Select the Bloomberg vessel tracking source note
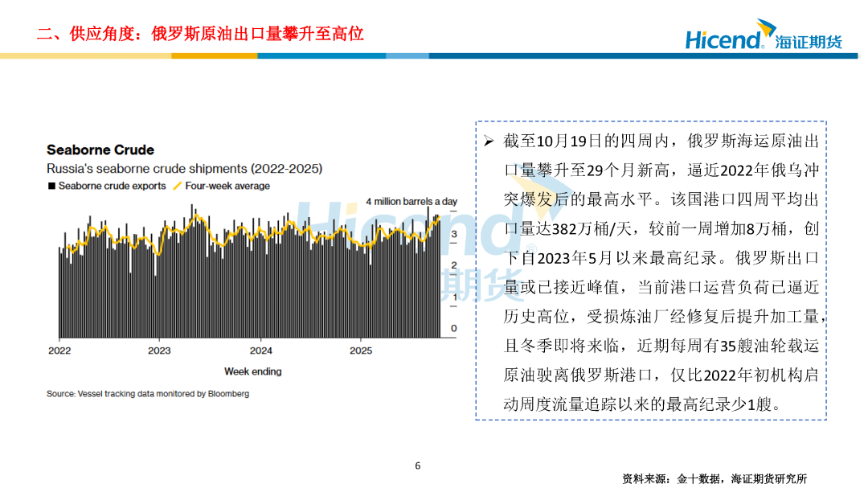The height and width of the screenshot is (488, 868). pyautogui.click(x=148, y=394)
